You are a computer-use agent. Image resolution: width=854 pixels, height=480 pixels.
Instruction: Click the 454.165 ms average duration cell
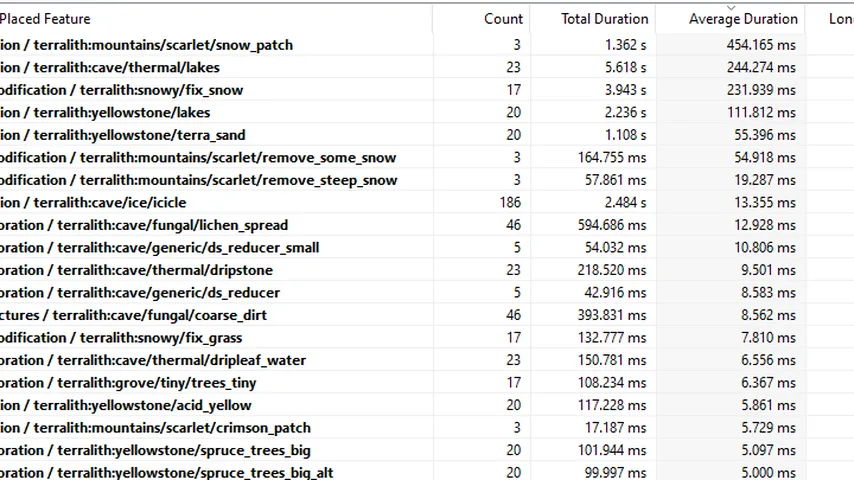[x=761, y=45]
